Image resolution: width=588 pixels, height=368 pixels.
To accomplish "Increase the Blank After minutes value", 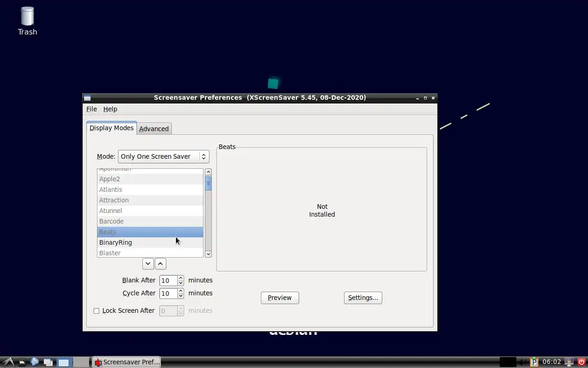I will coord(181,278).
